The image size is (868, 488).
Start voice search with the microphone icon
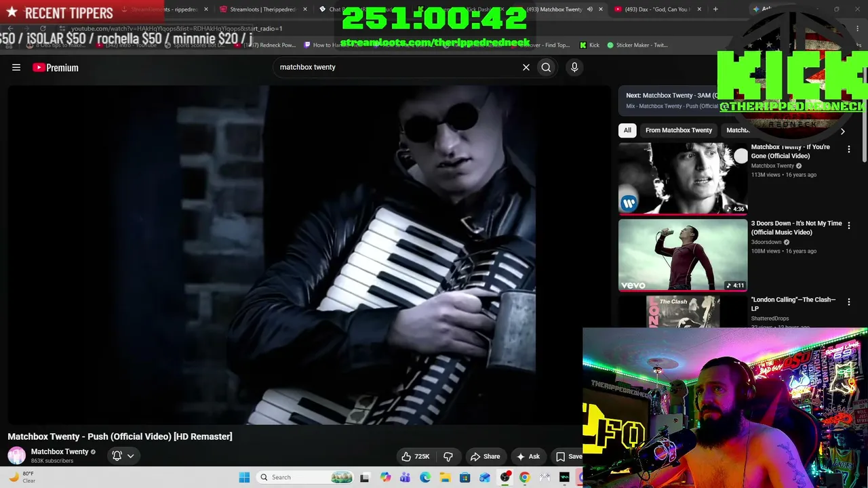click(574, 67)
